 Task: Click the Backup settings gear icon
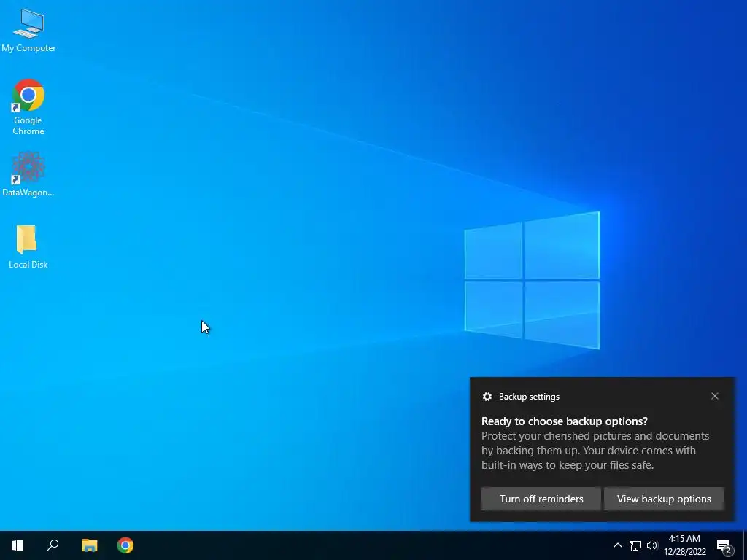coord(487,397)
